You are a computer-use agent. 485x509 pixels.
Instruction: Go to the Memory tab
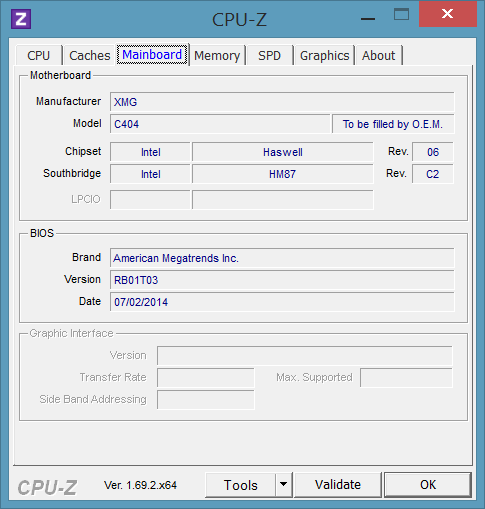(x=217, y=55)
